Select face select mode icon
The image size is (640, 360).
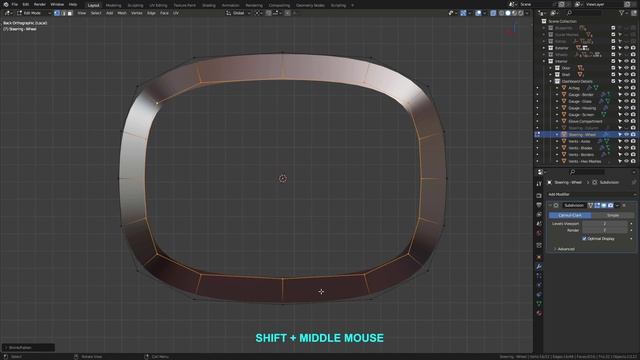pos(70,13)
